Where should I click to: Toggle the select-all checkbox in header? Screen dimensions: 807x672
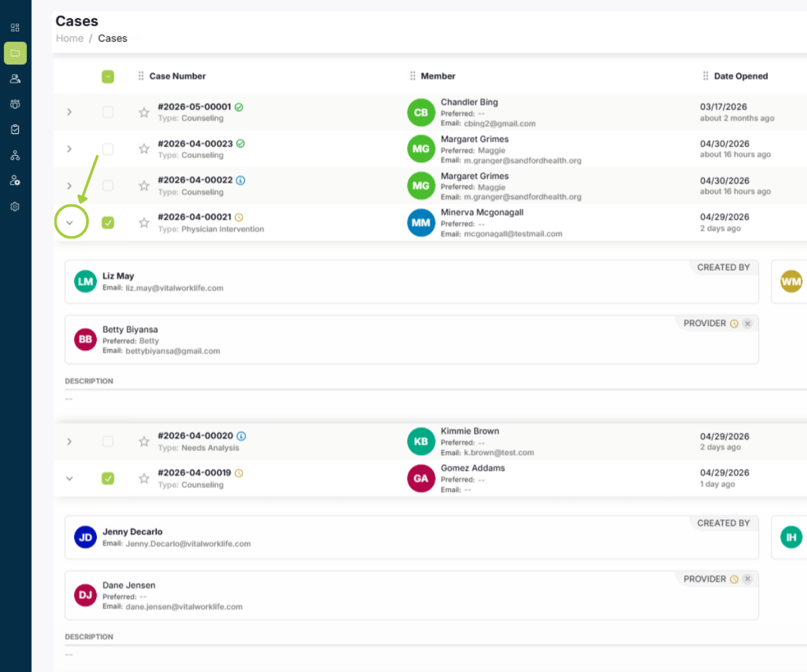[108, 77]
